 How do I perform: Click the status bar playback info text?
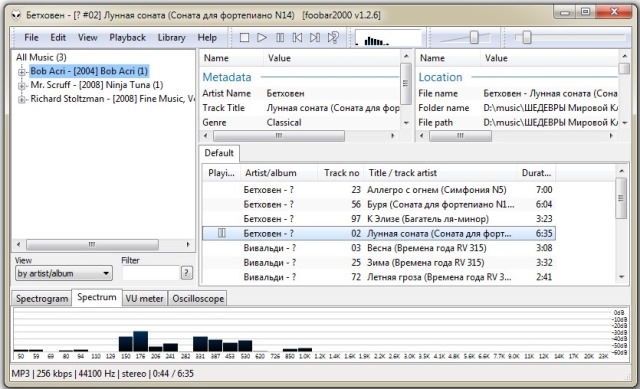tap(102, 373)
